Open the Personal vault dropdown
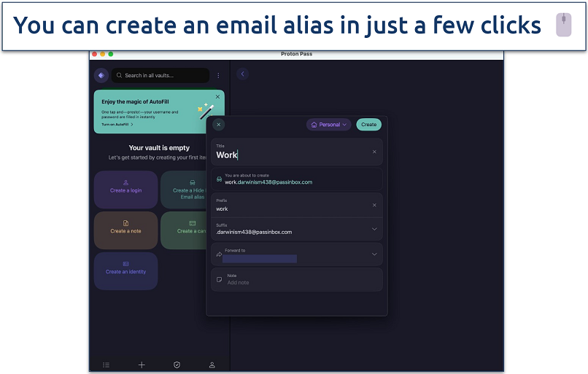 pyautogui.click(x=329, y=125)
